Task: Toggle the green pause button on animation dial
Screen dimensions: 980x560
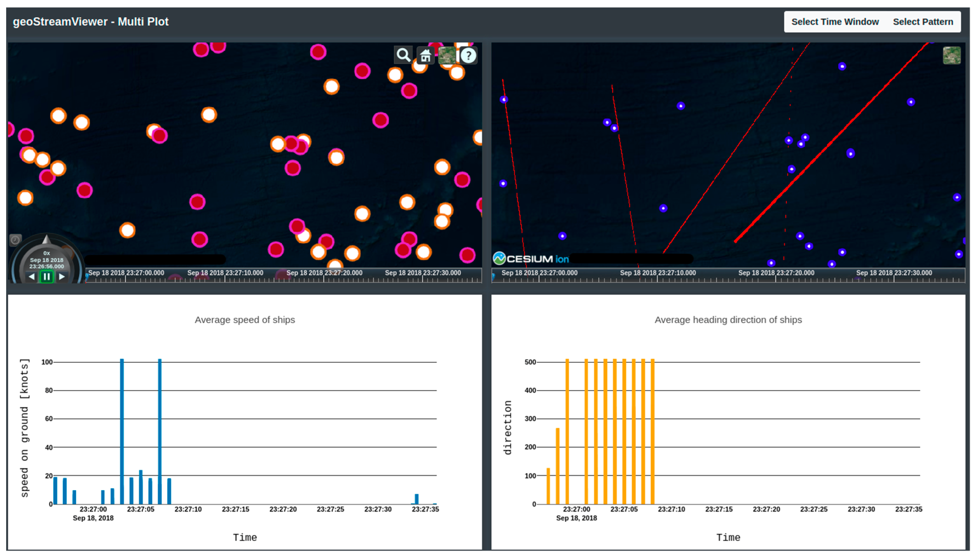Action: coord(47,277)
